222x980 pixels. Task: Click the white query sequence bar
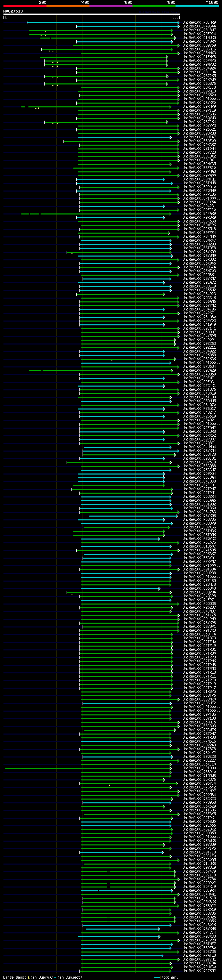click(x=92, y=14)
